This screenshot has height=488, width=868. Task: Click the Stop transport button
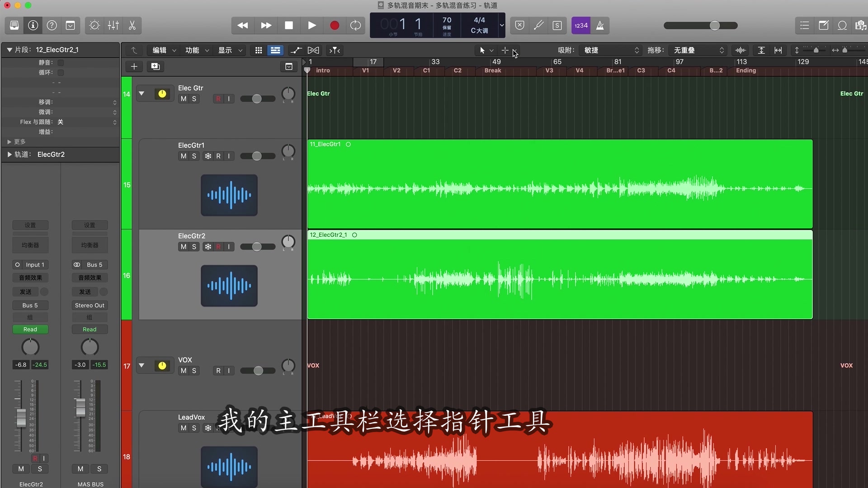289,25
